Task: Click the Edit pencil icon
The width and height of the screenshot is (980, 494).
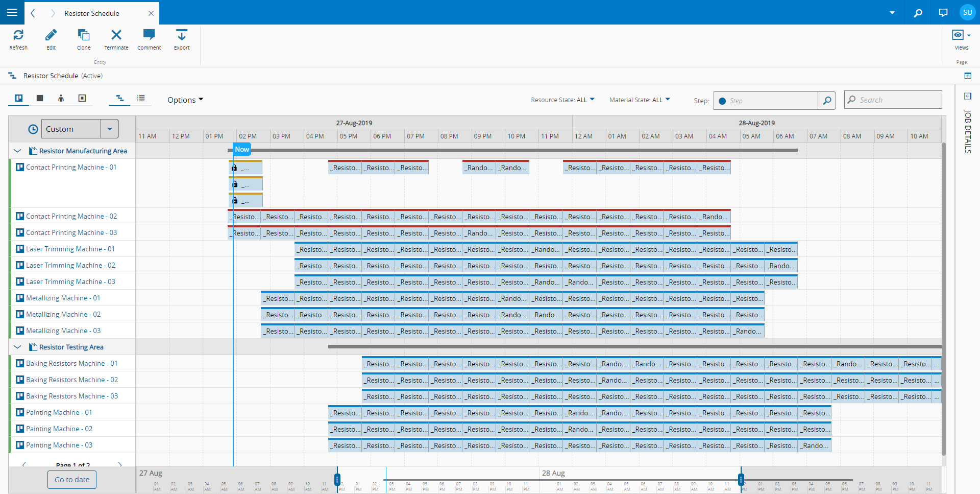Action: (x=51, y=35)
